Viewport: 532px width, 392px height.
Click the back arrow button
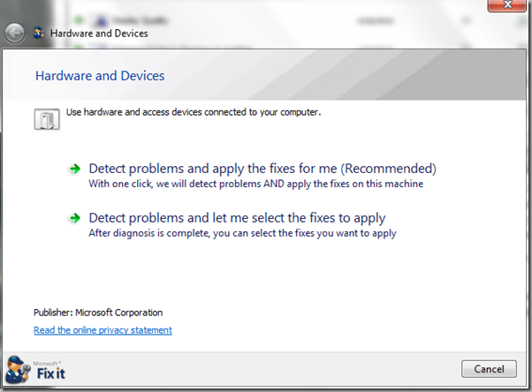point(14,34)
